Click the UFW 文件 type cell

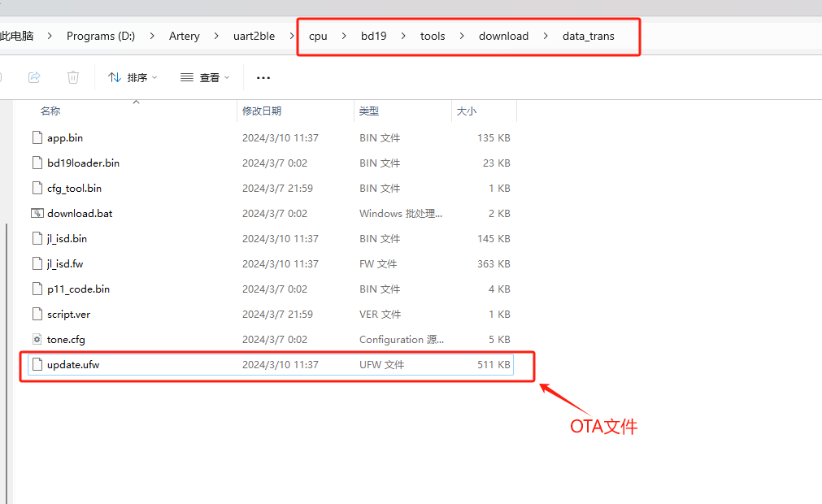(381, 365)
